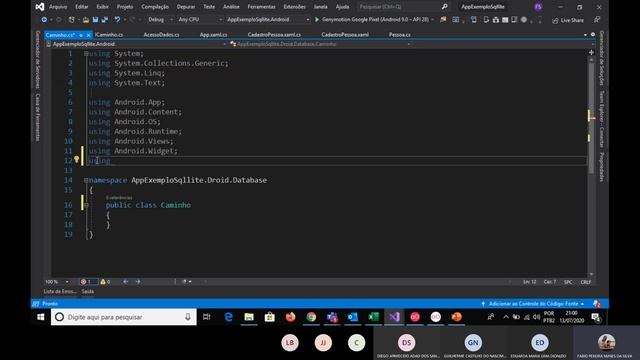Image resolution: width=640 pixels, height=360 pixels.
Task: Open the Live Share button
Action: tap(568, 20)
